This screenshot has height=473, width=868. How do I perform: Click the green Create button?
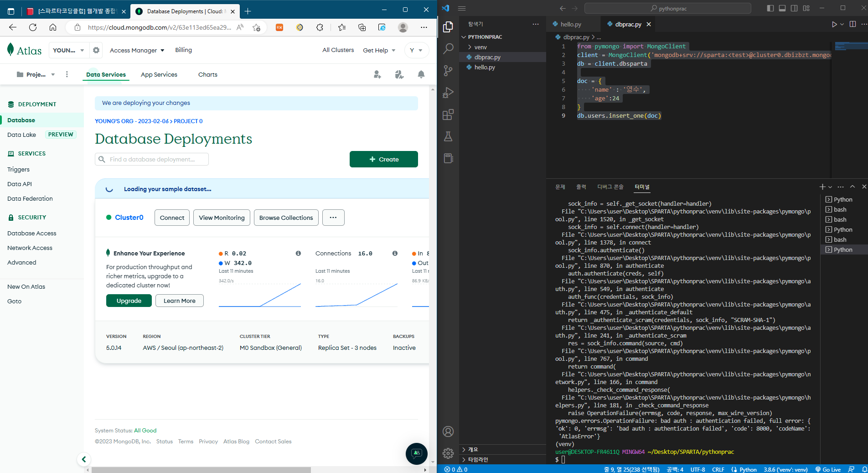click(384, 159)
